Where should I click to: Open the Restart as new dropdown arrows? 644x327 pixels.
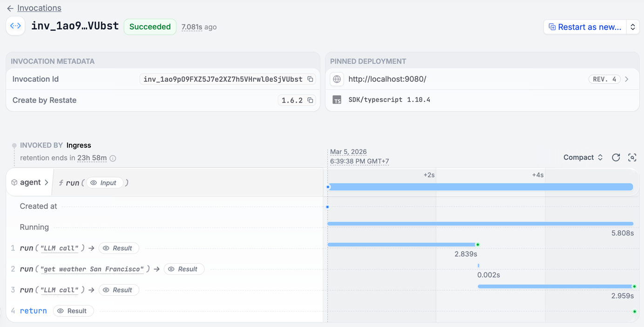[x=633, y=27]
